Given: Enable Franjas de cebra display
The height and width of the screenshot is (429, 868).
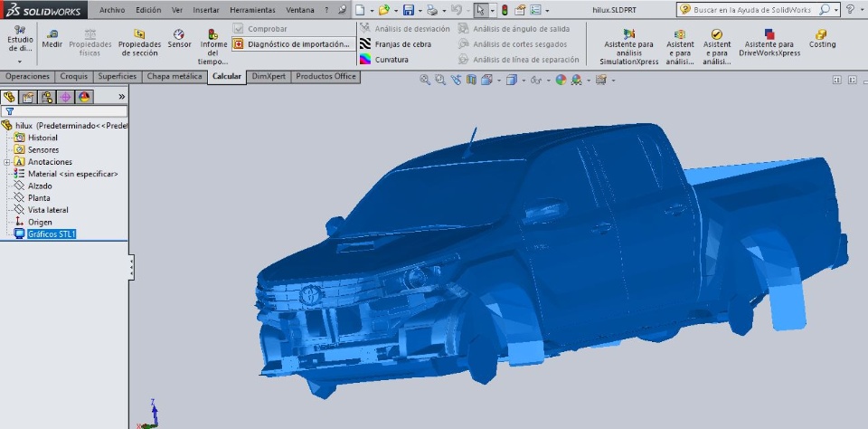Looking at the screenshot, I should pyautogui.click(x=395, y=43).
